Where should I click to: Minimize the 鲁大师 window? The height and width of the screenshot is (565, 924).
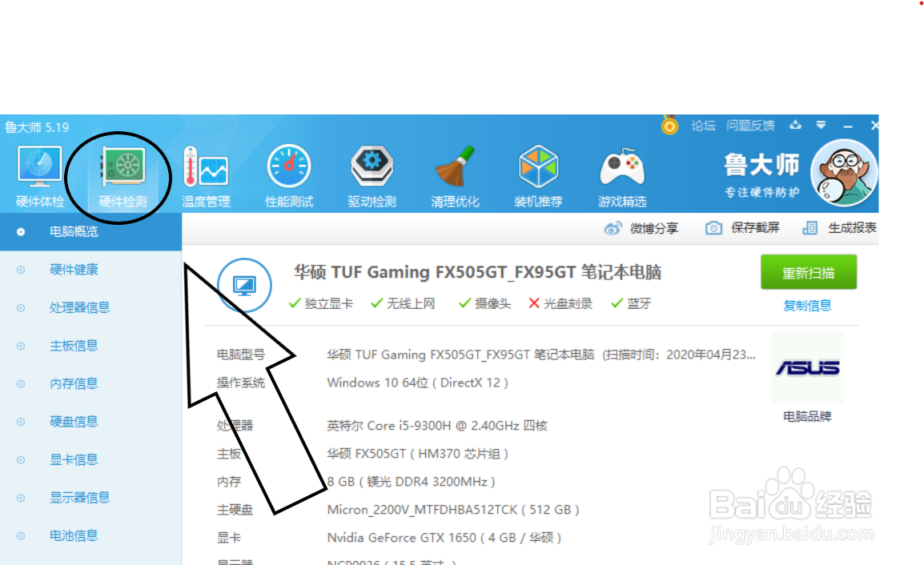pos(848,126)
